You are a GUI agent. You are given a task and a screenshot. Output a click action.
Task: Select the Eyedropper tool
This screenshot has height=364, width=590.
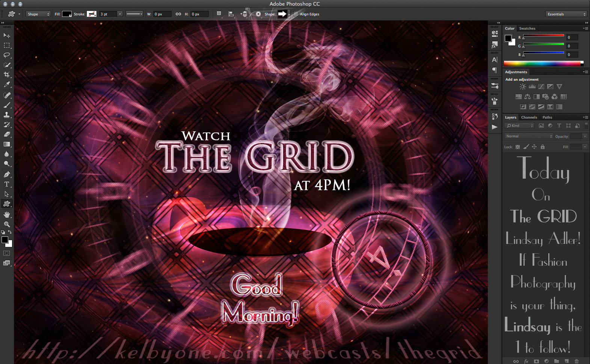tap(7, 84)
